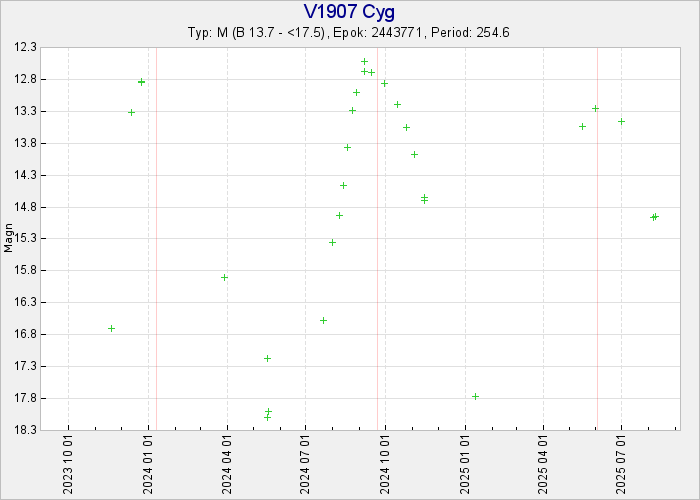Select the leftmost data point near magnitude 16.7

coord(111,328)
